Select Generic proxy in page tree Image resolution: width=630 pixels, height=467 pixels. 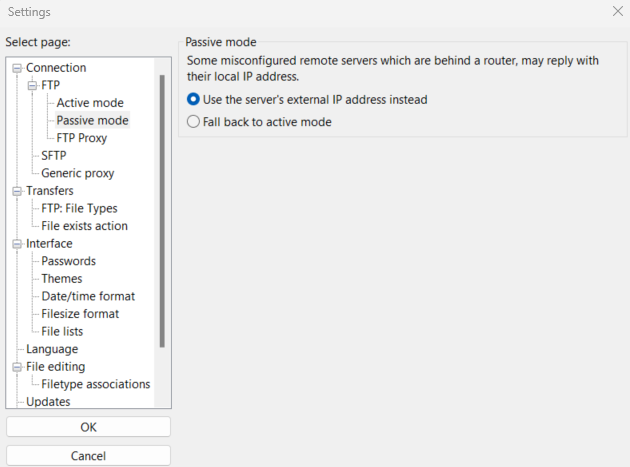point(78,173)
